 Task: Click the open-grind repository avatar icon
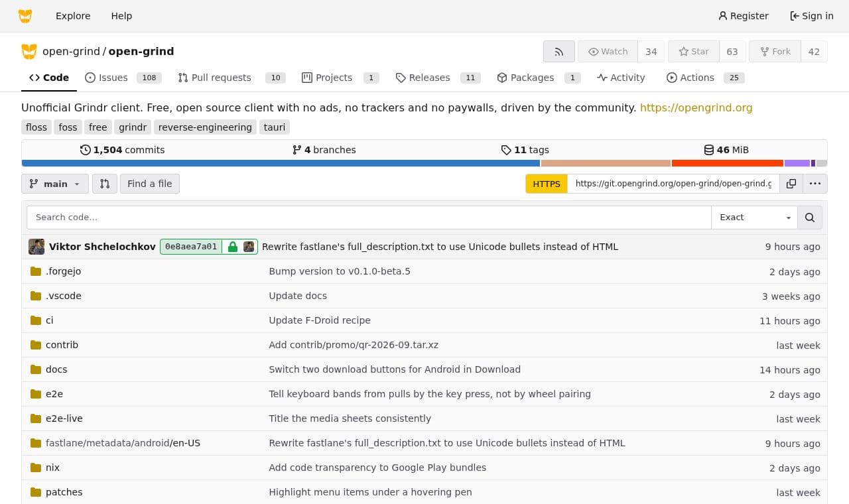click(x=29, y=52)
